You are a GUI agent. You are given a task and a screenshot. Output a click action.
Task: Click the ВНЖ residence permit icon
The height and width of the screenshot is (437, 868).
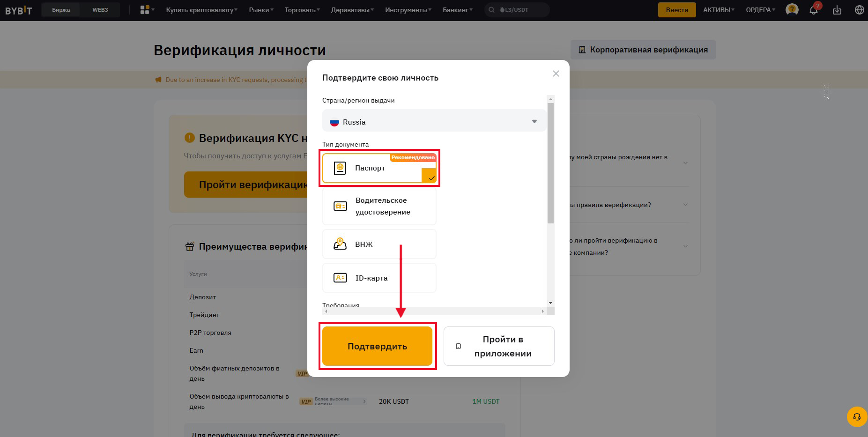point(340,244)
